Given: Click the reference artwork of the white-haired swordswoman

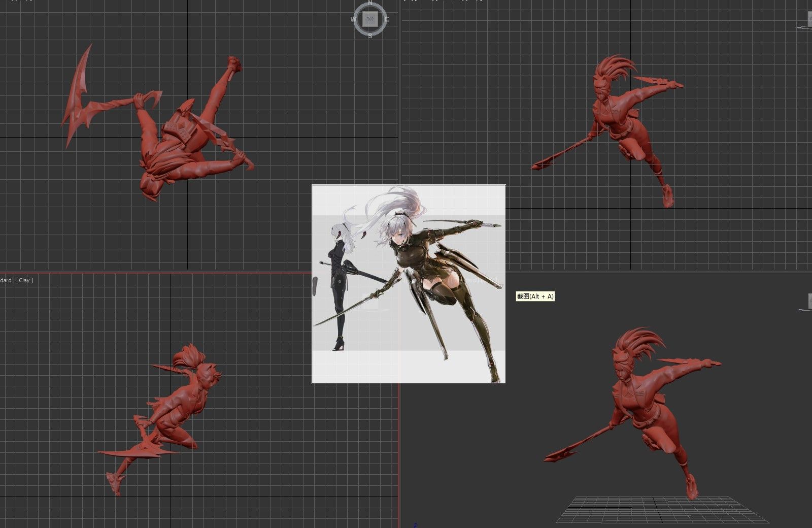Looking at the screenshot, I should click(x=409, y=284).
